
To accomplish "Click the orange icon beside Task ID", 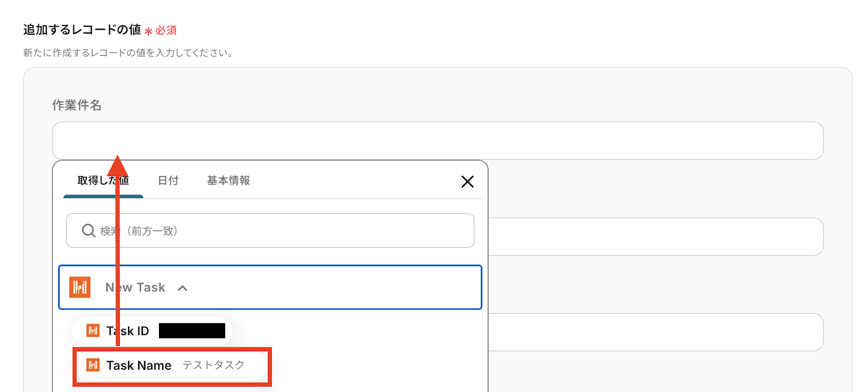I will pos(93,331).
